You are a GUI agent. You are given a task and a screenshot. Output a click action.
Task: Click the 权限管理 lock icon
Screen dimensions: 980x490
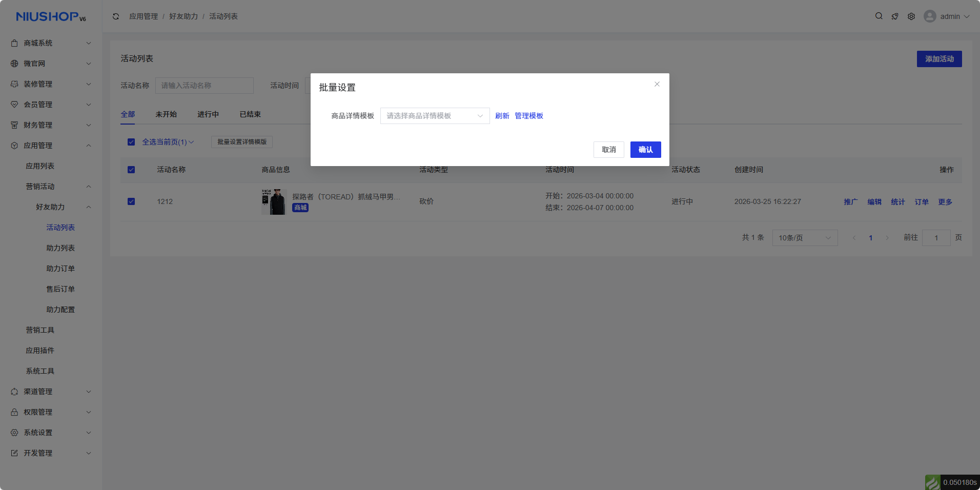point(14,412)
